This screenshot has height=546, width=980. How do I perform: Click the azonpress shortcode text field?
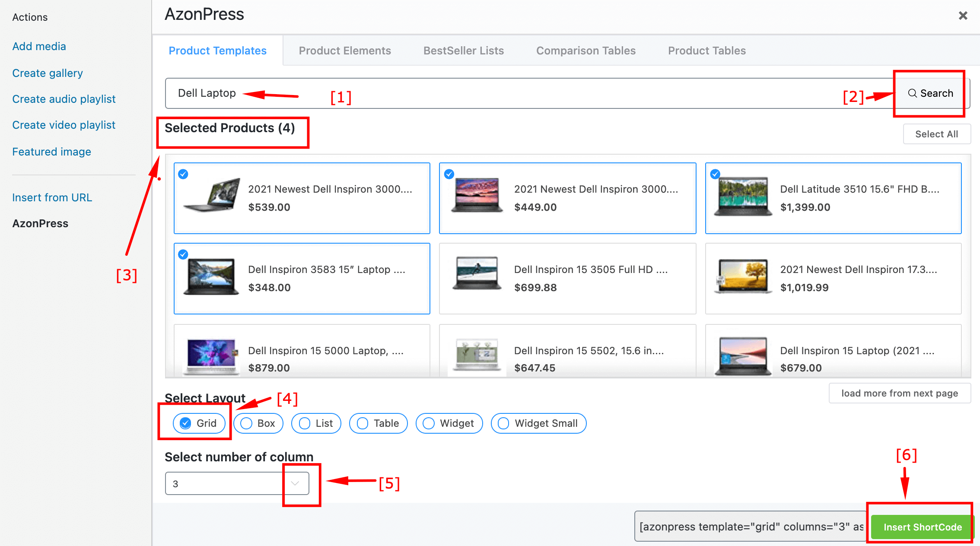[x=751, y=527]
